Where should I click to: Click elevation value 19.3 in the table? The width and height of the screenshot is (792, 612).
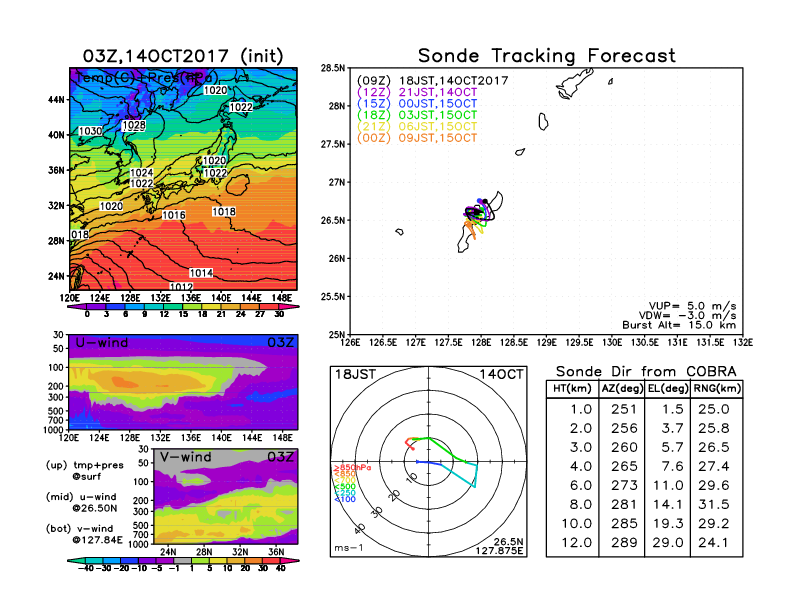[668, 524]
